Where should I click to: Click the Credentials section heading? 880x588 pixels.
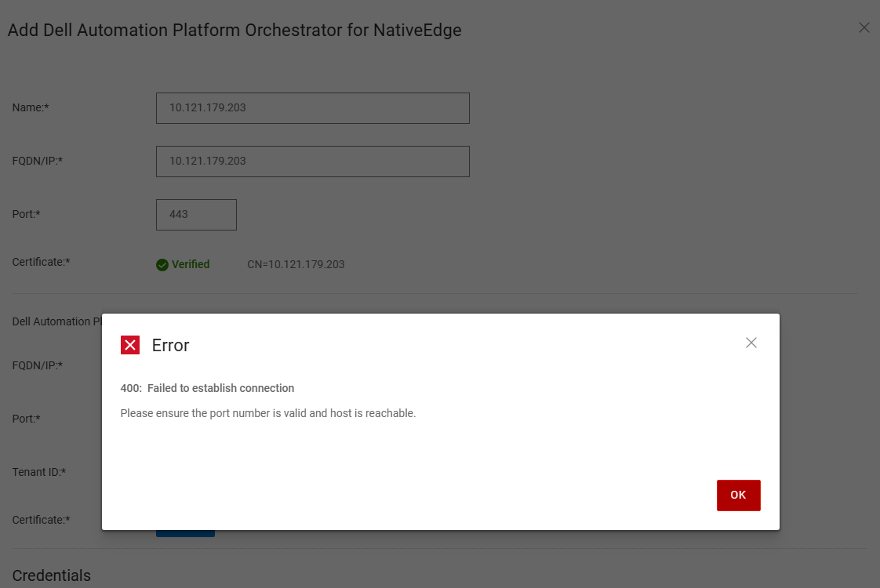pyautogui.click(x=51, y=575)
